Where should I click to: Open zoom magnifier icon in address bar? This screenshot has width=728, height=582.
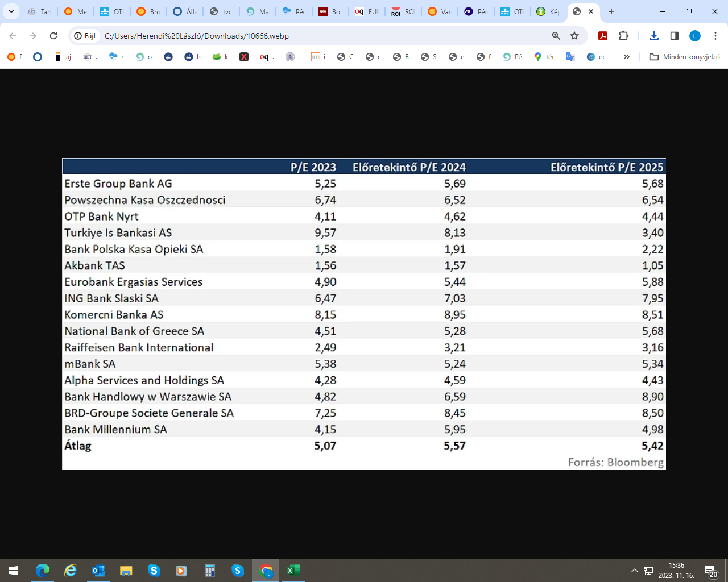[x=556, y=36]
